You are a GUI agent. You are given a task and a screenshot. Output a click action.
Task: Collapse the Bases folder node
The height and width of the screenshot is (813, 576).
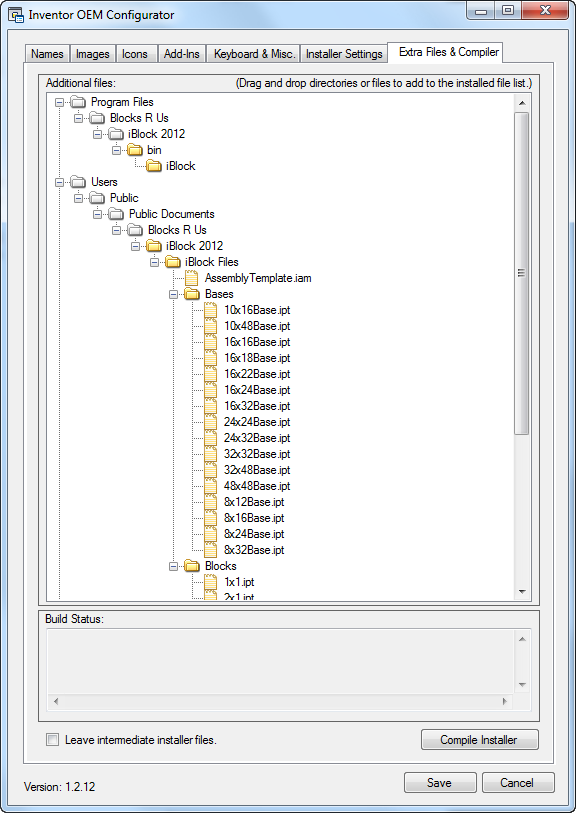tap(173, 295)
